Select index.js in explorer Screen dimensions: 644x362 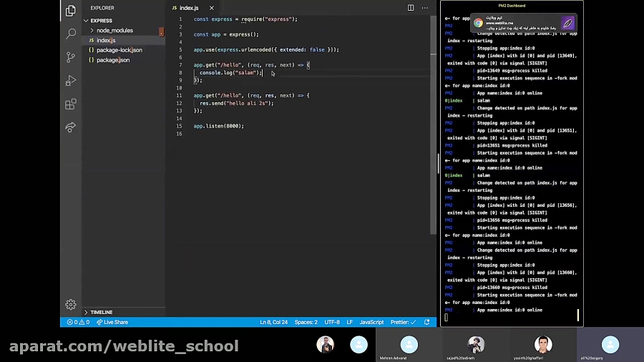tap(106, 40)
